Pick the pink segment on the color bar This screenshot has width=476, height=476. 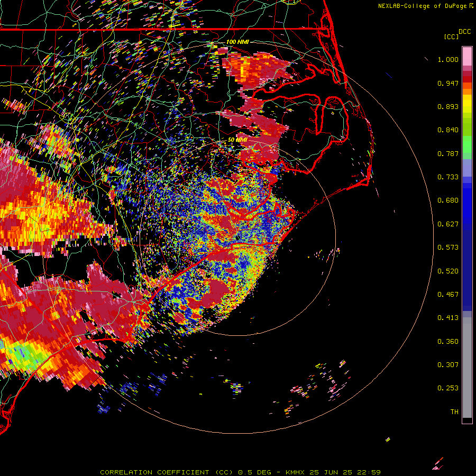pos(467,57)
